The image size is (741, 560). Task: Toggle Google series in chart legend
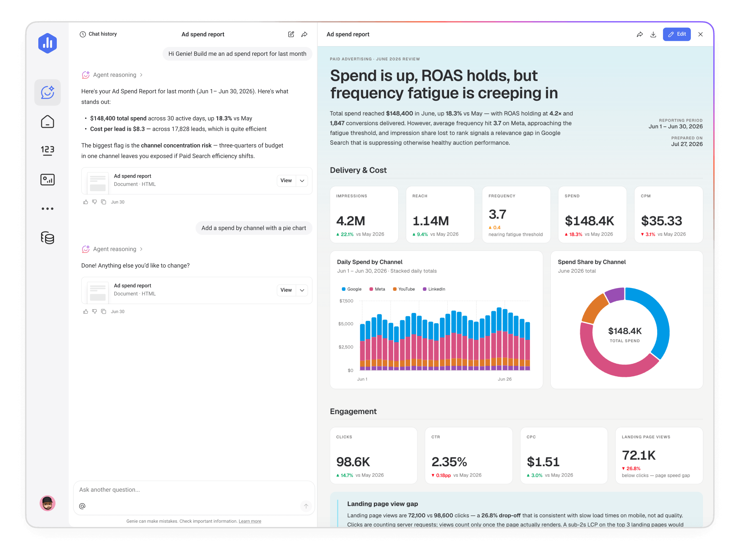[x=351, y=289]
